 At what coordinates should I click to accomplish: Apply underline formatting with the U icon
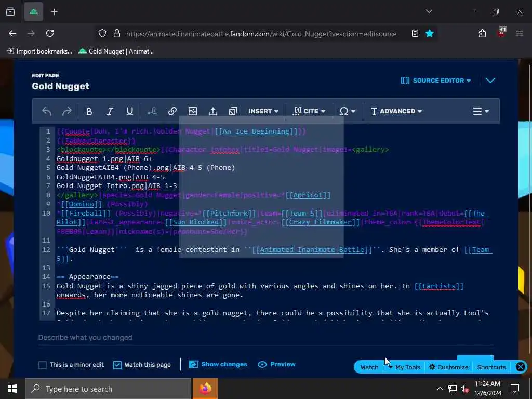tap(129, 111)
